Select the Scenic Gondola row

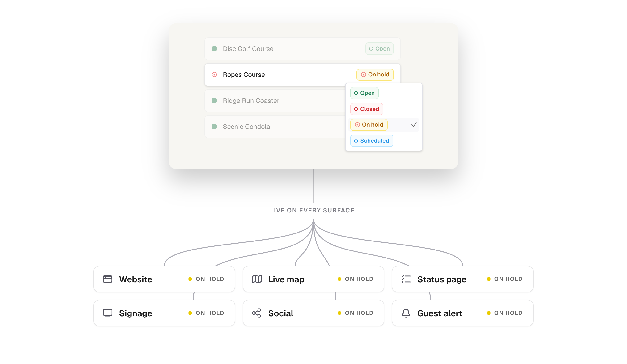point(275,127)
